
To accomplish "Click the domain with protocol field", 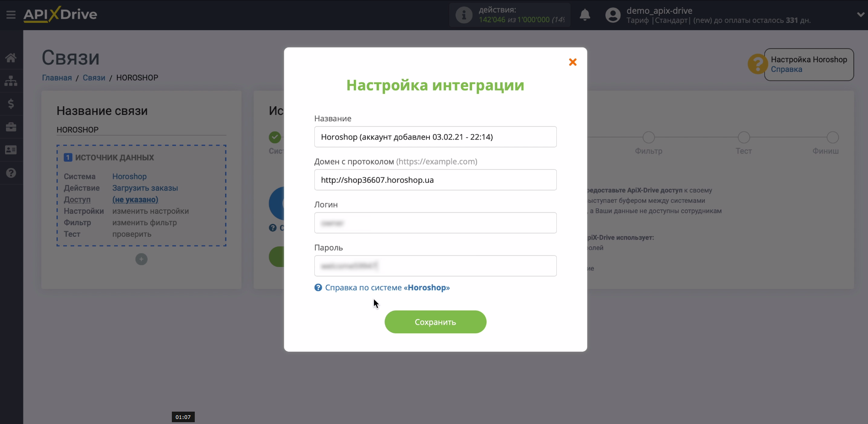I will point(435,180).
